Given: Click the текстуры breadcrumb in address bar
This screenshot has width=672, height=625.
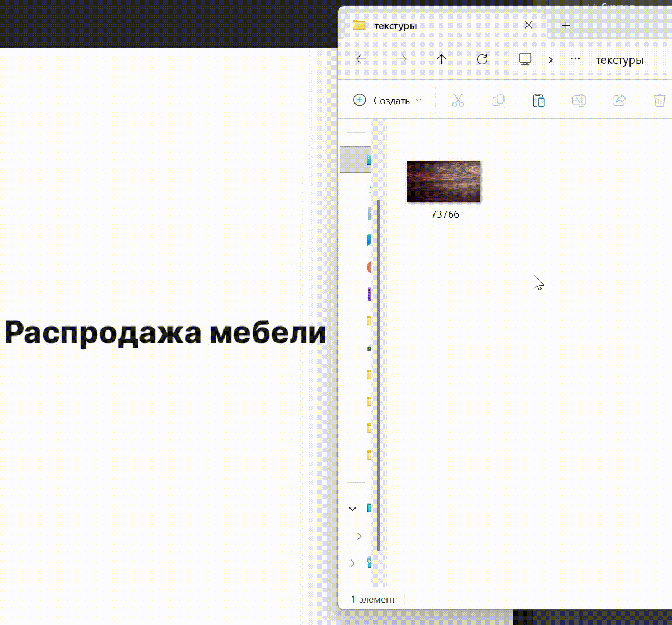Looking at the screenshot, I should coord(619,60).
